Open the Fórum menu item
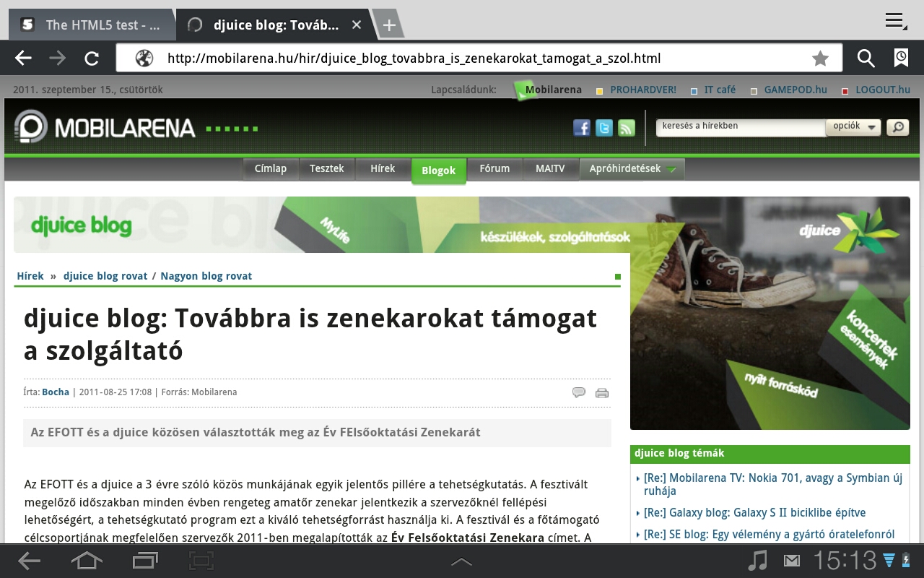924x578 pixels. pos(494,169)
